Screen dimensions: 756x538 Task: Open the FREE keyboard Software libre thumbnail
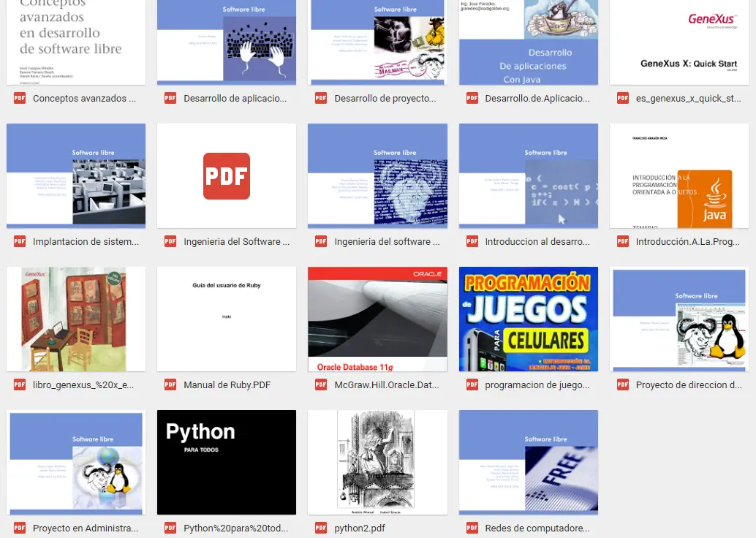[x=529, y=462]
